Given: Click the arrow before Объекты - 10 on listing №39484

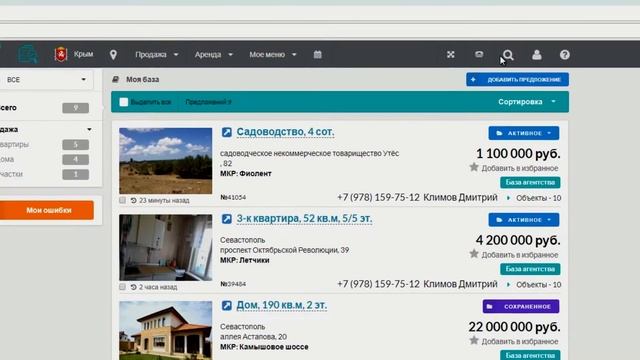Looking at the screenshot, I should [508, 284].
